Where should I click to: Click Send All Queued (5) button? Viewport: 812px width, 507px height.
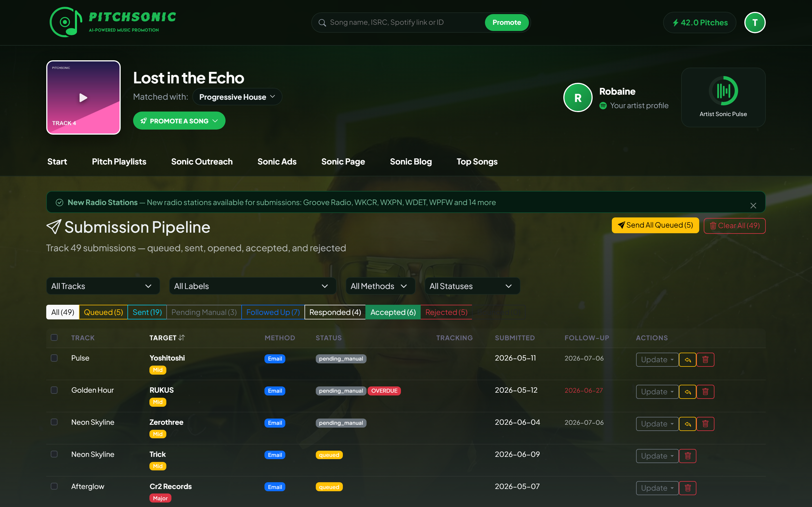point(655,225)
